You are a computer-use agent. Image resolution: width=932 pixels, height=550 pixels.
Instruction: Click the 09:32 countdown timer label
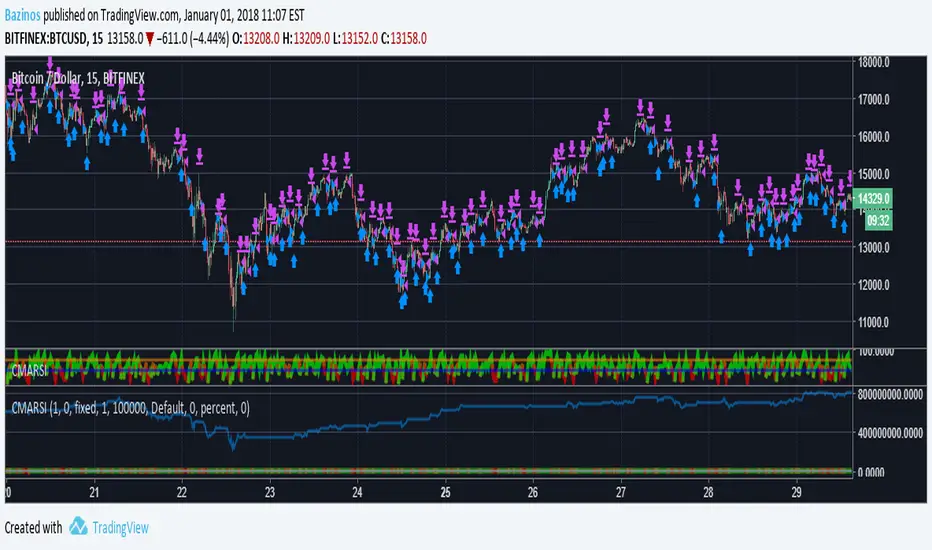(x=877, y=221)
